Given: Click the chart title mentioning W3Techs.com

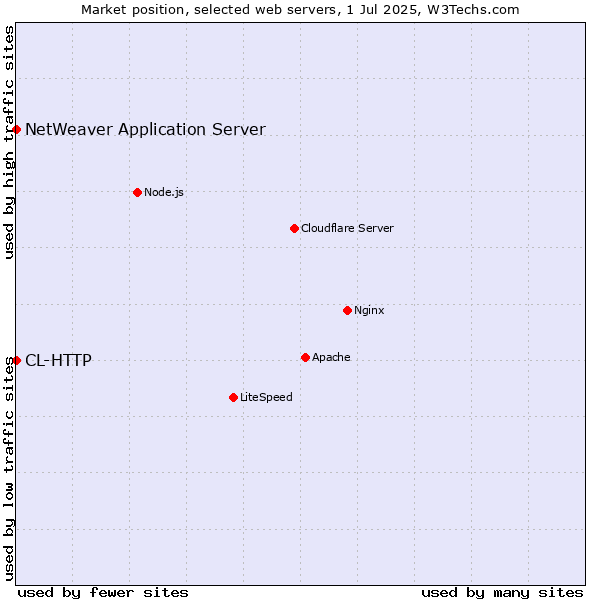Looking at the screenshot, I should (x=300, y=10).
